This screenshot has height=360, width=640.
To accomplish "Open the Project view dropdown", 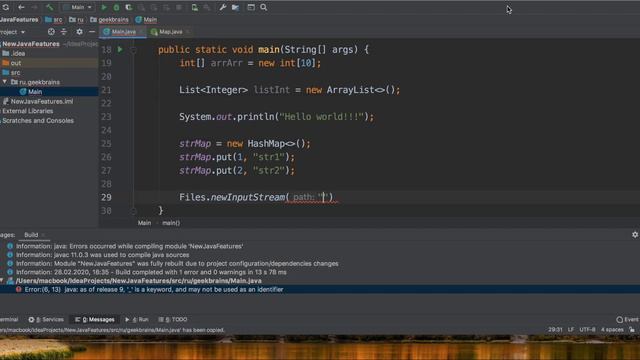I will pos(12,32).
